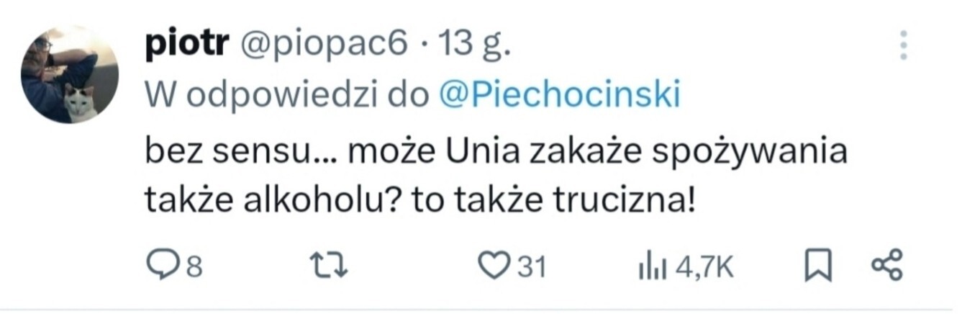Open the @Piechocinski mention link

(x=558, y=95)
